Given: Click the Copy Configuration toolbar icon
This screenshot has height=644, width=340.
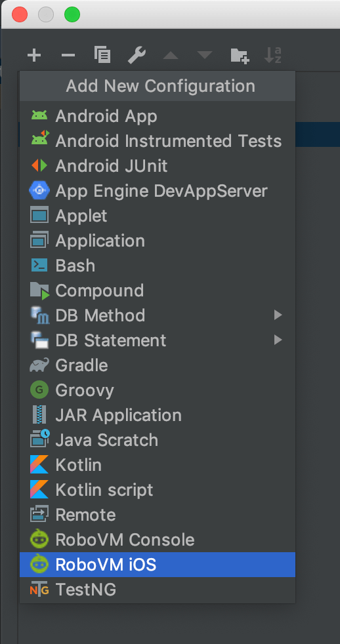Looking at the screenshot, I should (102, 54).
